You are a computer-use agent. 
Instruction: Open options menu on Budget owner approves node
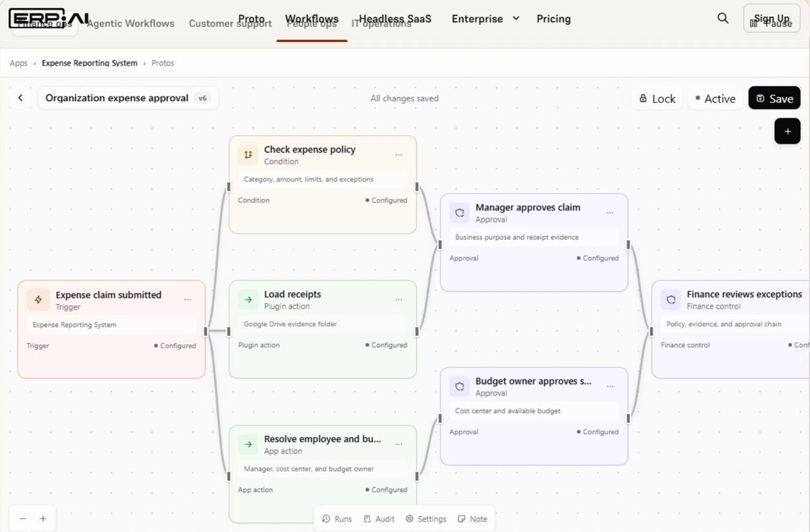[x=610, y=386]
